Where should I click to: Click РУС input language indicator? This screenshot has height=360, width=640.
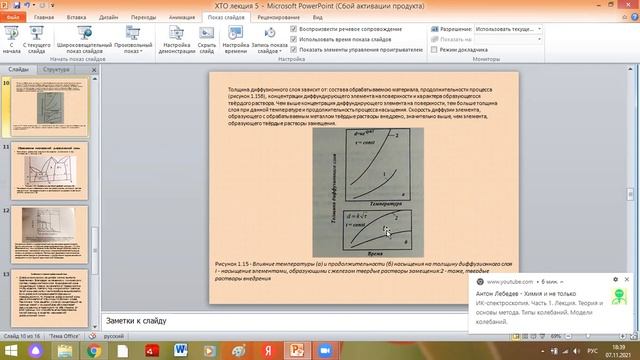point(592,351)
